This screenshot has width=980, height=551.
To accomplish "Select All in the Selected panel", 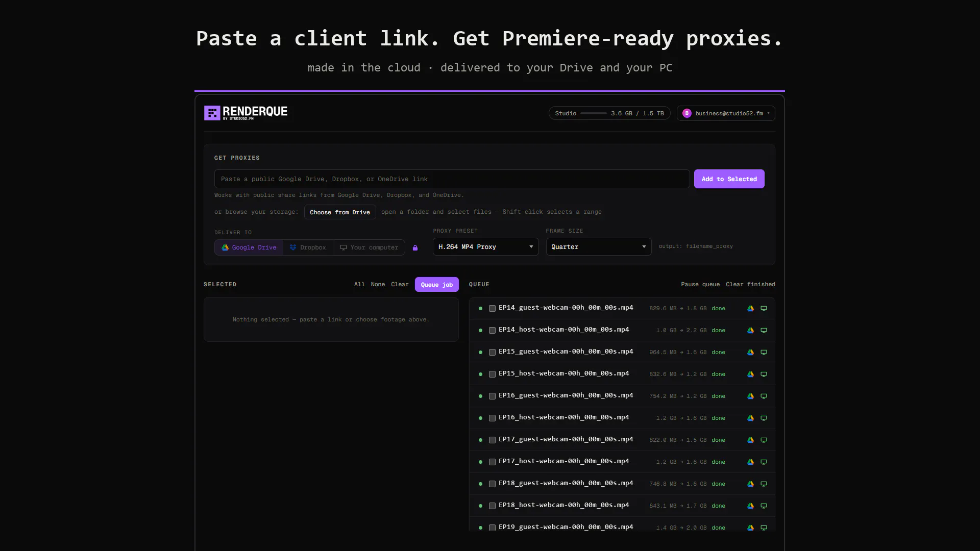I will tap(359, 284).
